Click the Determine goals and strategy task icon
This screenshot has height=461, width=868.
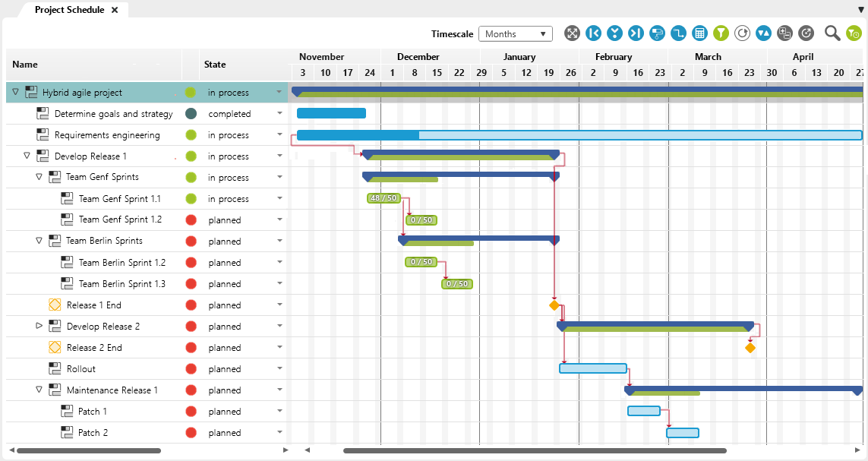43,113
